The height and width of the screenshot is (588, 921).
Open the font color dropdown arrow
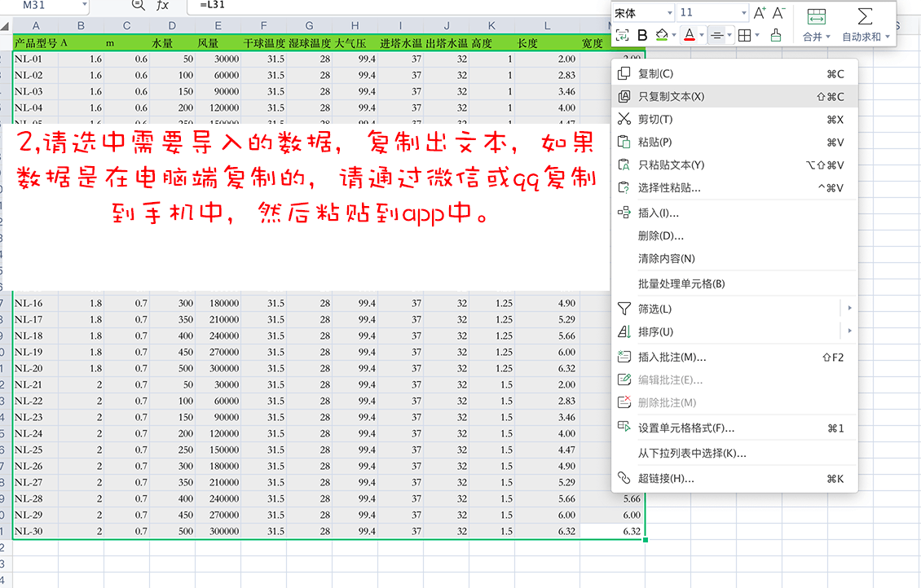pyautogui.click(x=701, y=35)
